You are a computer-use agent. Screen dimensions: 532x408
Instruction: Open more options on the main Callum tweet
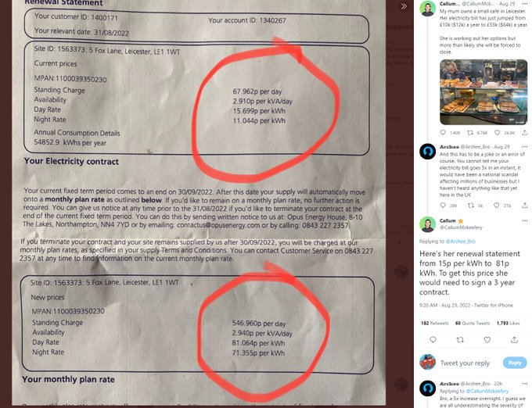pos(525,220)
